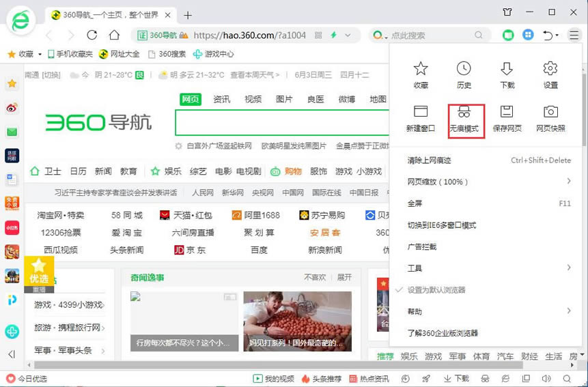Click the browser home button icon
This screenshot has width=588, height=387.
click(114, 35)
